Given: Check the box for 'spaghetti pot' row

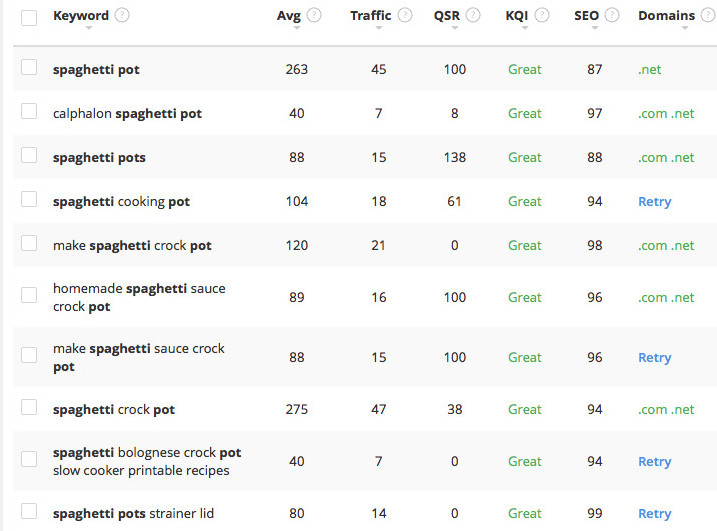Looking at the screenshot, I should pyautogui.click(x=29, y=67).
